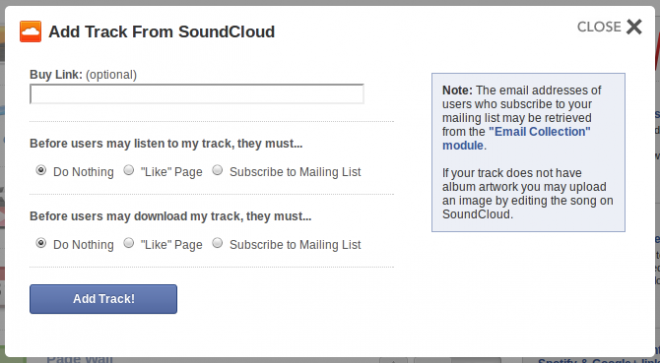This screenshot has width=660, height=363.
Task: Select "Like" Page for listening requirement
Action: click(128, 170)
